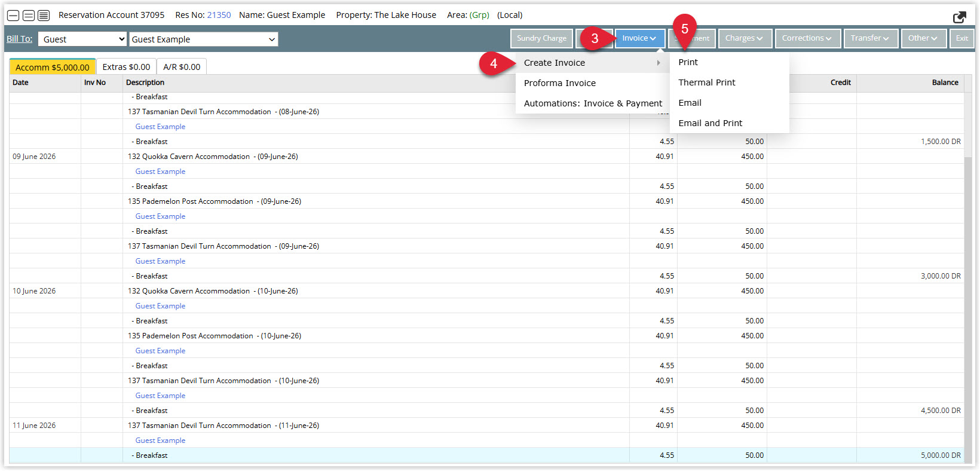Click the 3,000.00 DR balance value
Screen dimensions: 980x471
click(x=941, y=276)
